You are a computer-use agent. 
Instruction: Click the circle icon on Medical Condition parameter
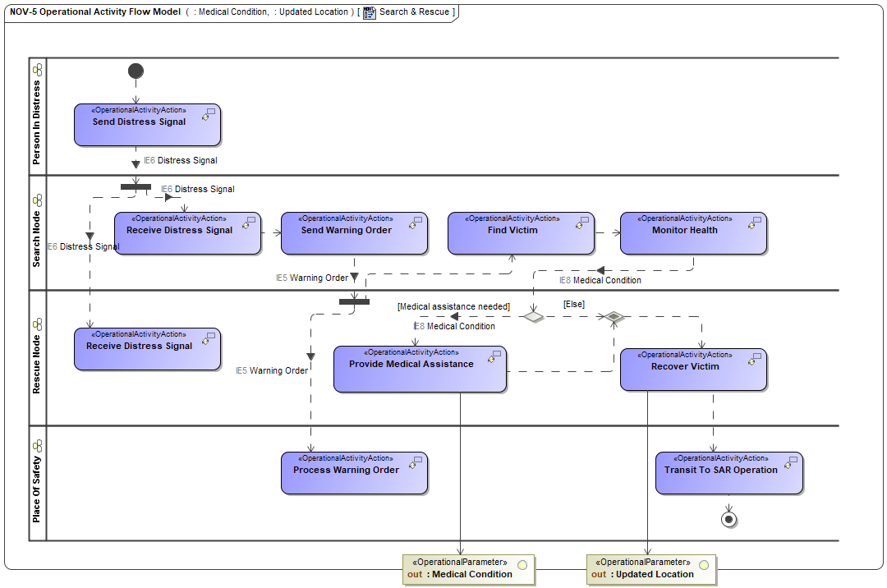point(521,563)
